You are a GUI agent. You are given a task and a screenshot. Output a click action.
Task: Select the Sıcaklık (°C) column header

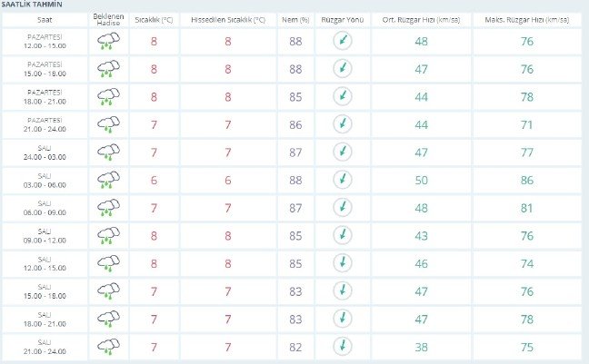point(152,18)
